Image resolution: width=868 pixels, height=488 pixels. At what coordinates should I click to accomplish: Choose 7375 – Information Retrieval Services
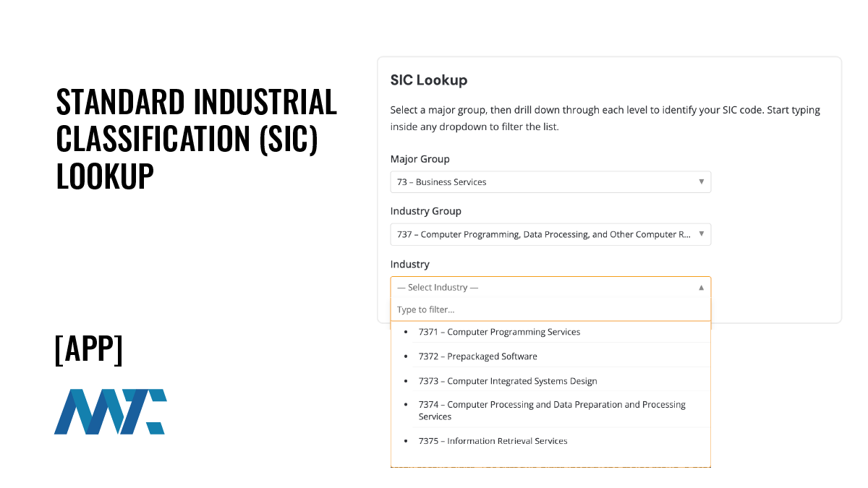pyautogui.click(x=493, y=441)
